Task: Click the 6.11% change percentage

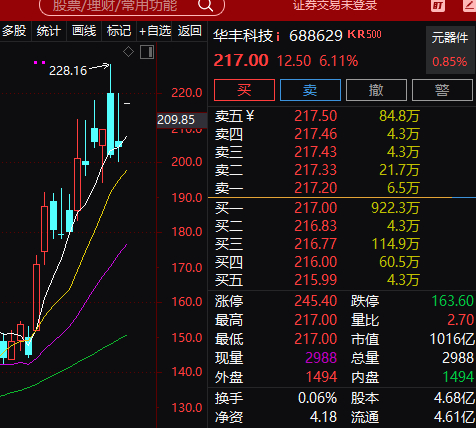Action: tap(339, 61)
